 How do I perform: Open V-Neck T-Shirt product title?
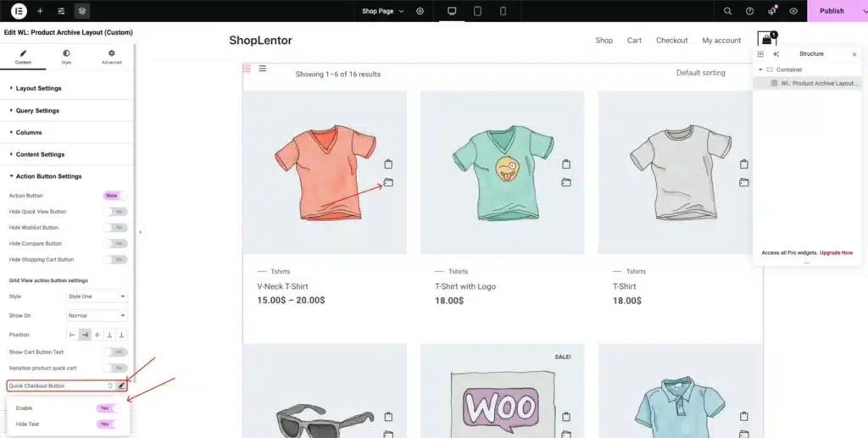[x=282, y=286]
